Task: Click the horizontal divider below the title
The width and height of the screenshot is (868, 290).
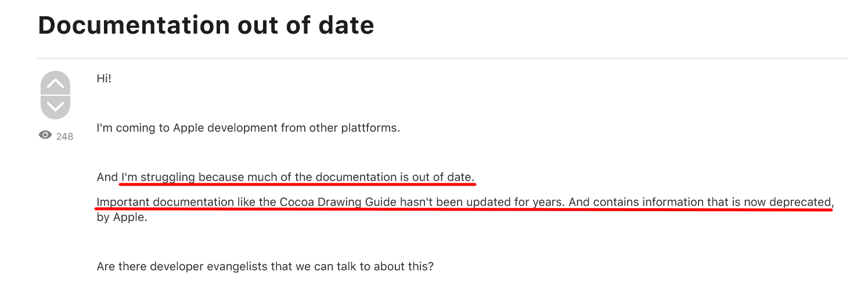Action: [441, 59]
